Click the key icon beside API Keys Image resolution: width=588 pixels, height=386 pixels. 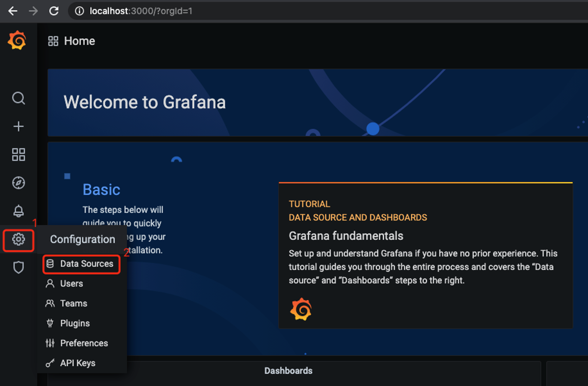tap(50, 363)
